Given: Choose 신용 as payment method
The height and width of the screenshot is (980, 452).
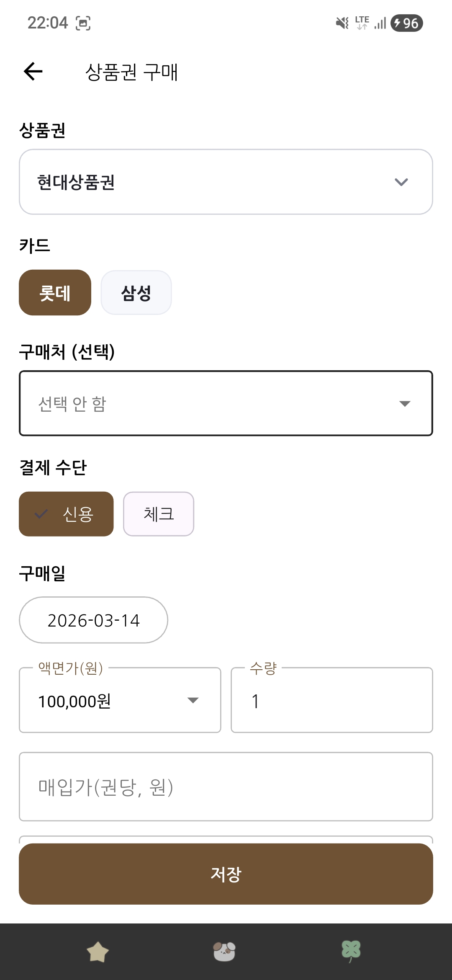Looking at the screenshot, I should (66, 514).
